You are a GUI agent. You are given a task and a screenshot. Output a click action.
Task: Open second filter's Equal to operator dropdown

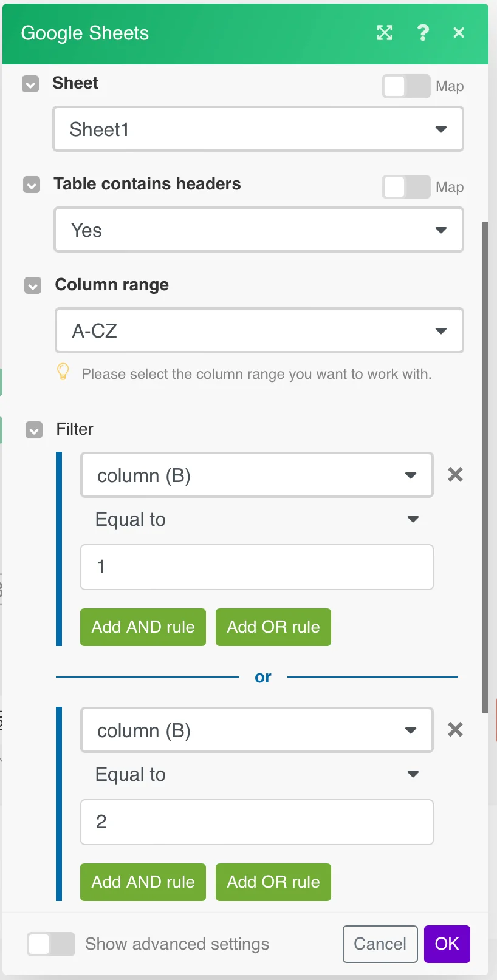point(257,775)
